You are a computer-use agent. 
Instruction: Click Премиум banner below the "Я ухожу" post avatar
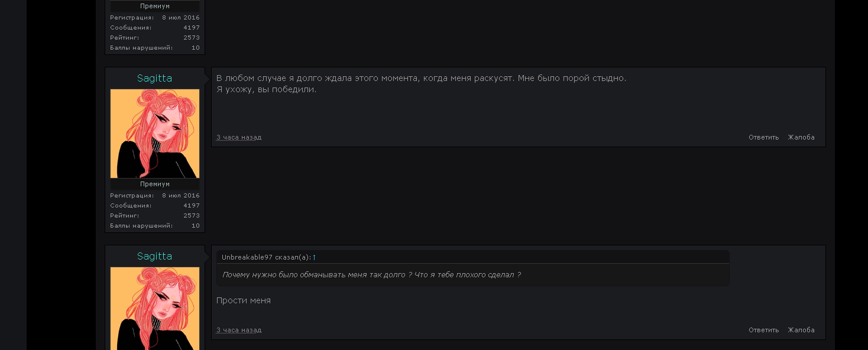(x=155, y=184)
